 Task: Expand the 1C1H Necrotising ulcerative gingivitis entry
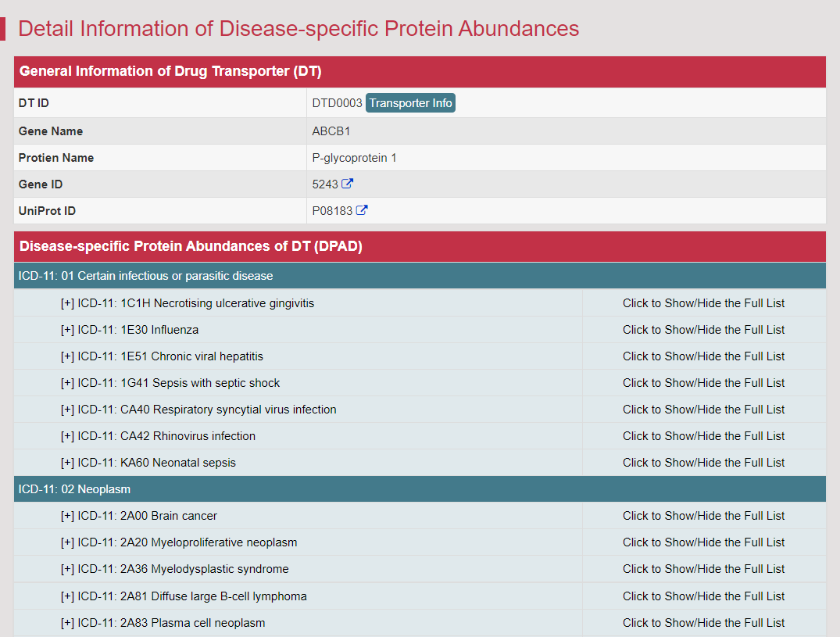click(188, 303)
